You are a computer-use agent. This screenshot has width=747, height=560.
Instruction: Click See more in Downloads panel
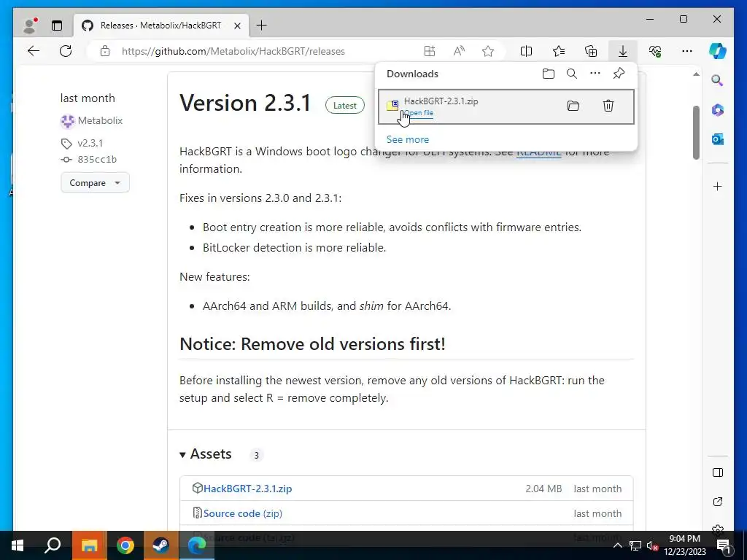click(408, 139)
